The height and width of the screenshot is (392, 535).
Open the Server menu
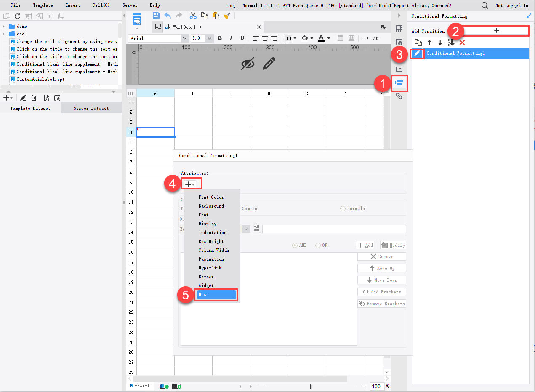(130, 5)
